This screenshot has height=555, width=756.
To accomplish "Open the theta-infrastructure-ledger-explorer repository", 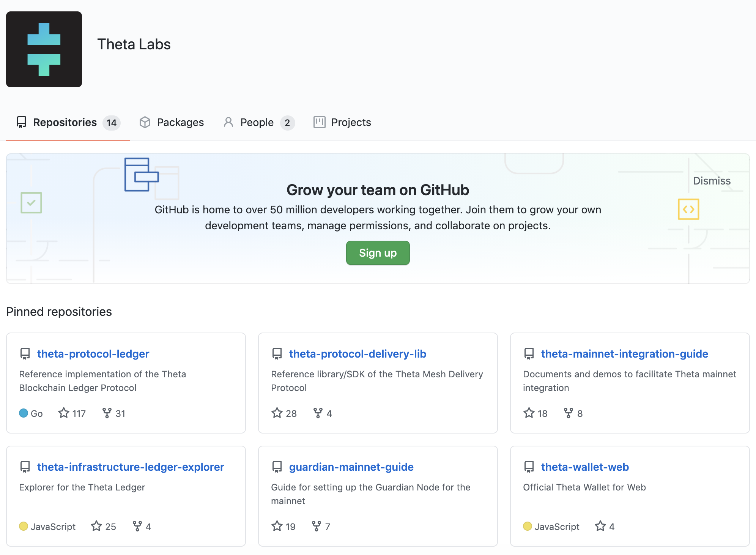I will tap(131, 467).
